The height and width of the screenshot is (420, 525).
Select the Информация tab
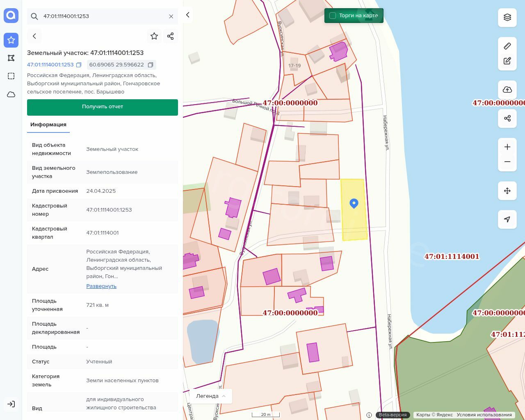click(x=48, y=125)
